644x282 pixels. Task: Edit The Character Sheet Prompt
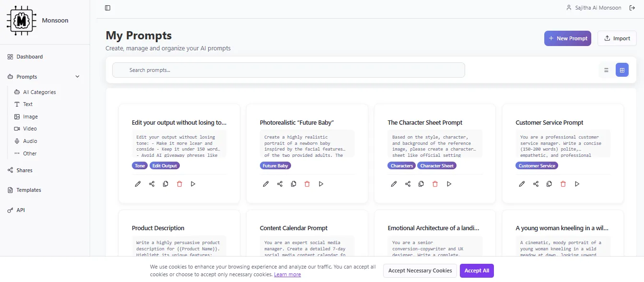[394, 184]
